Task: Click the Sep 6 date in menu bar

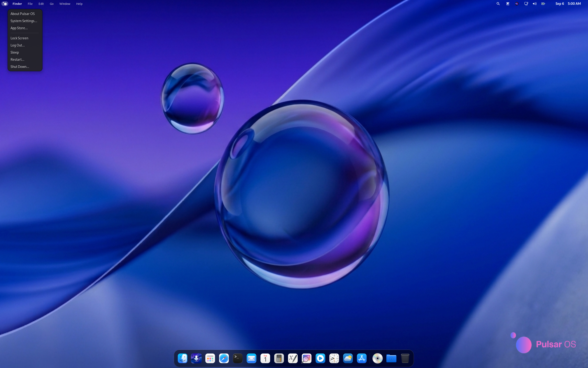Action: click(x=560, y=4)
